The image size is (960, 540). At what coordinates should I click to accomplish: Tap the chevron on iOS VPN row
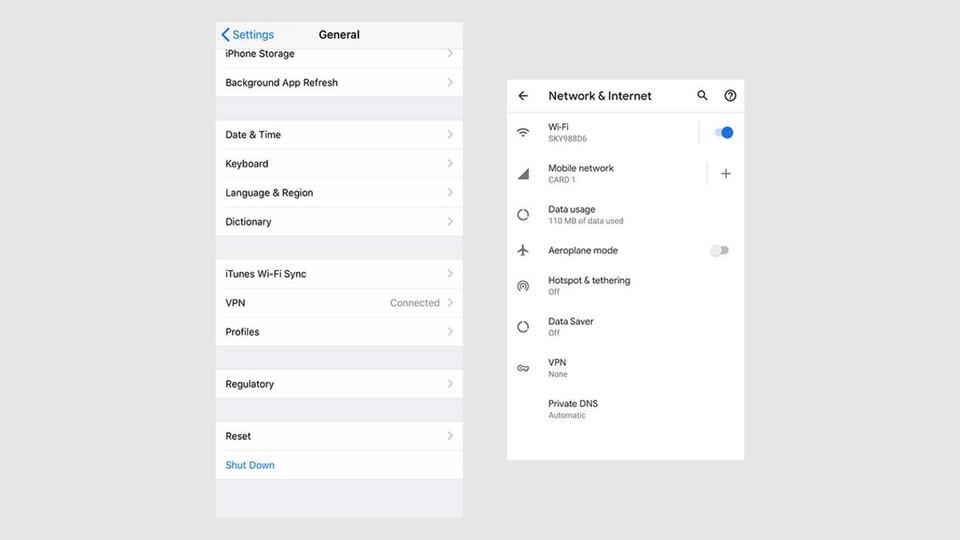(x=450, y=302)
